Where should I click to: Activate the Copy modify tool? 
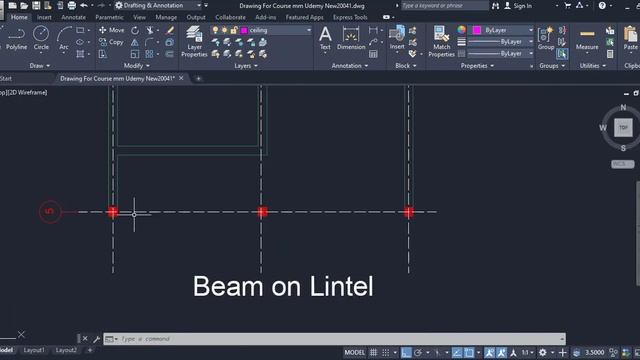pyautogui.click(x=111, y=42)
